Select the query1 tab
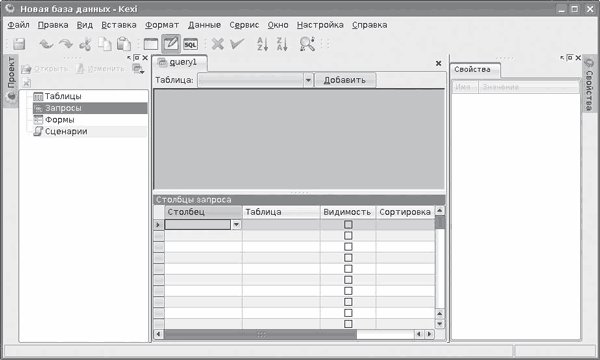Viewport: 600px width, 360px height. [179, 62]
